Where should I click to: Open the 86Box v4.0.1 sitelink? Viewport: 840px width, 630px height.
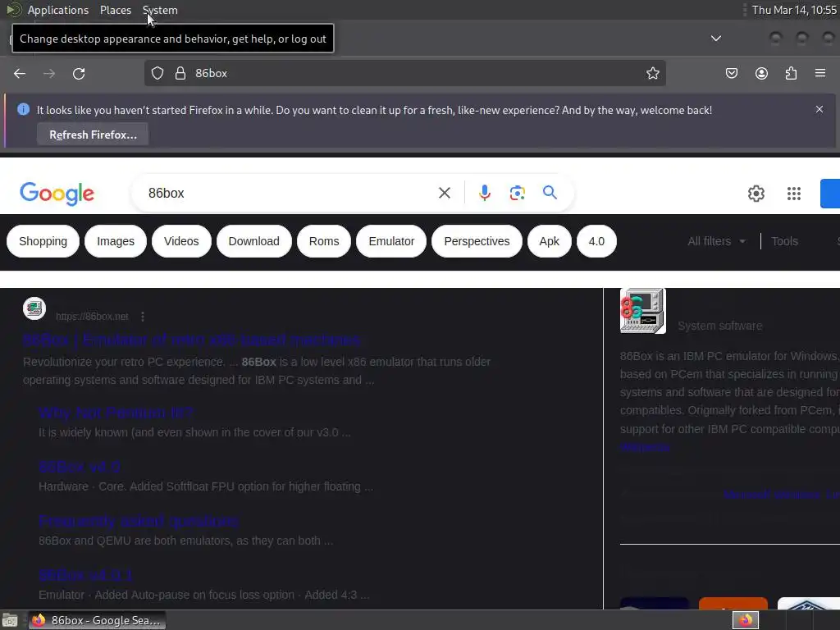[85, 575]
